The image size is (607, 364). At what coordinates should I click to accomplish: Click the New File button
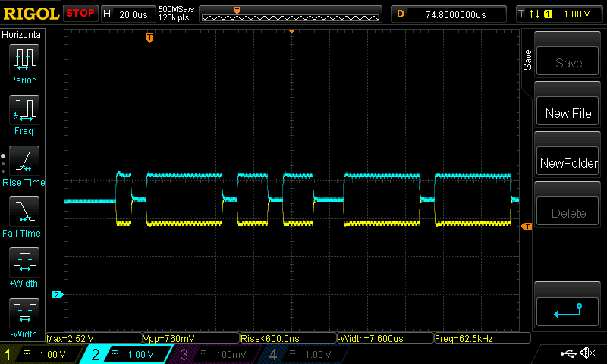coord(567,111)
